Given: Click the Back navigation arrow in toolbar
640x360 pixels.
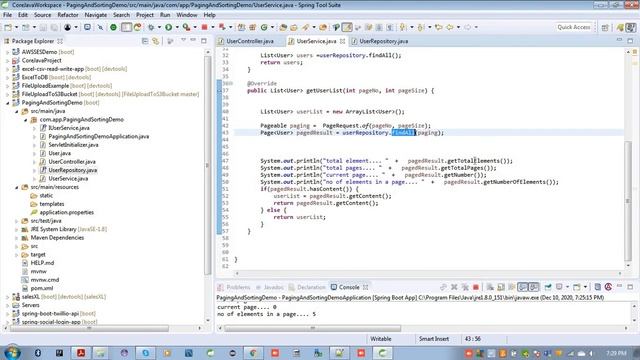Looking at the screenshot, I should [x=449, y=27].
